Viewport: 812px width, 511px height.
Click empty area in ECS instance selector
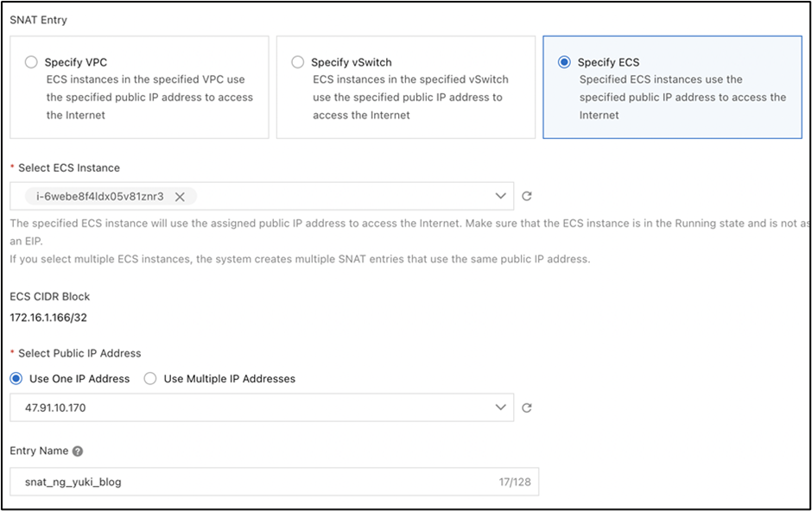pos(346,197)
